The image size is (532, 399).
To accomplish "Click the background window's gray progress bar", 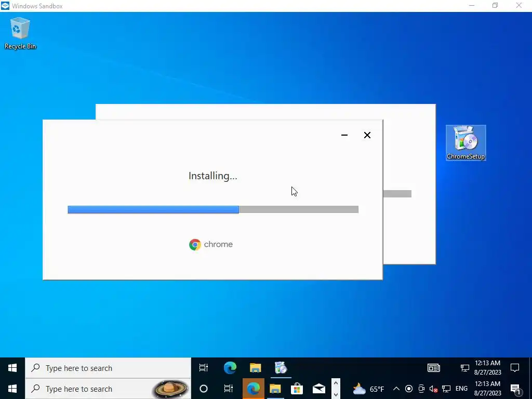I will (x=397, y=194).
